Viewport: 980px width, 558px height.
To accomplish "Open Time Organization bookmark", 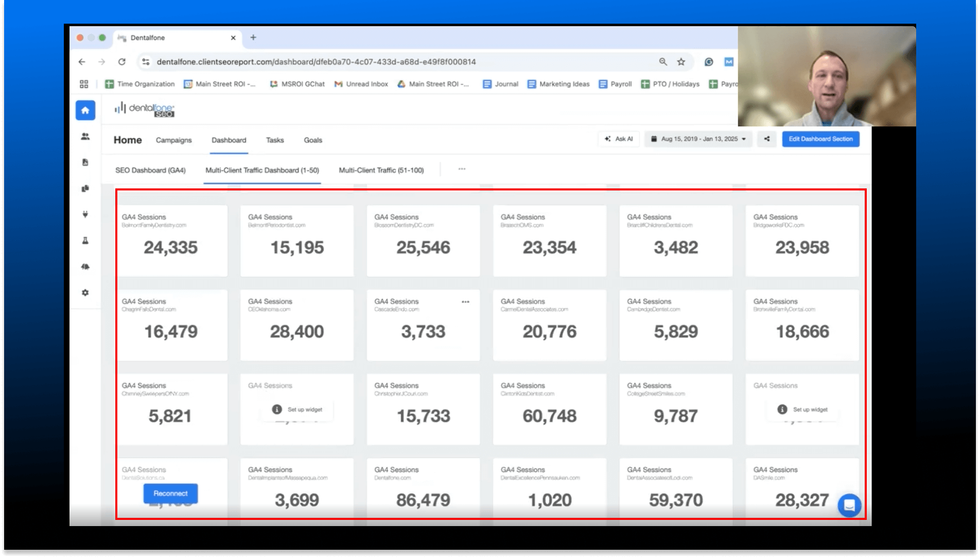I will point(140,84).
